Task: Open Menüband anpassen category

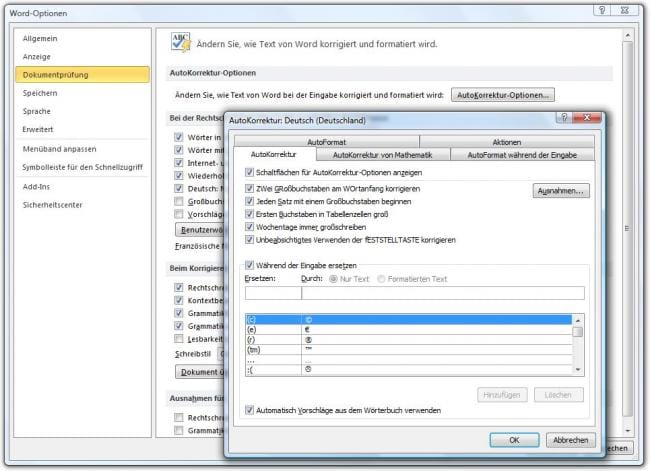Action: 59,149
